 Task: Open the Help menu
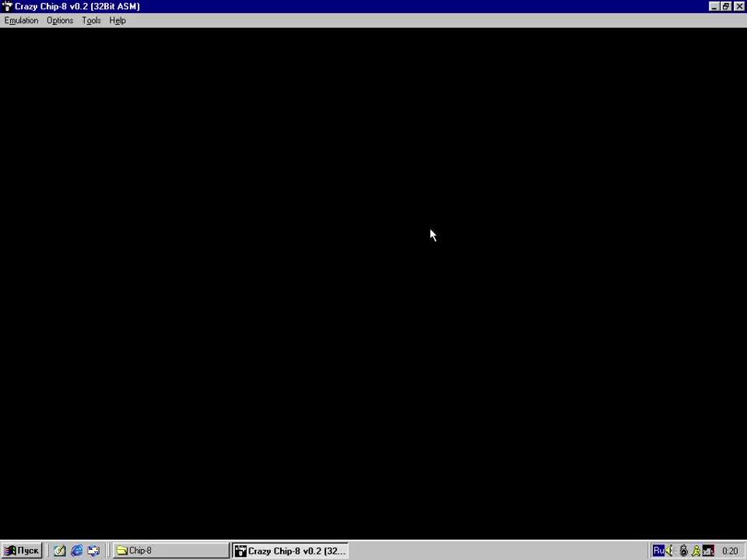117,20
